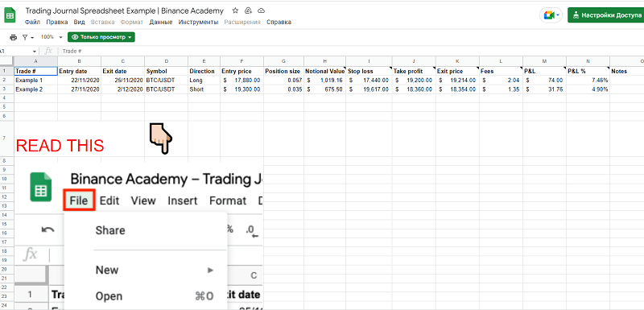The image size is (644, 310).
Task: Select the 'Fees' header cell
Action: (x=501, y=71)
